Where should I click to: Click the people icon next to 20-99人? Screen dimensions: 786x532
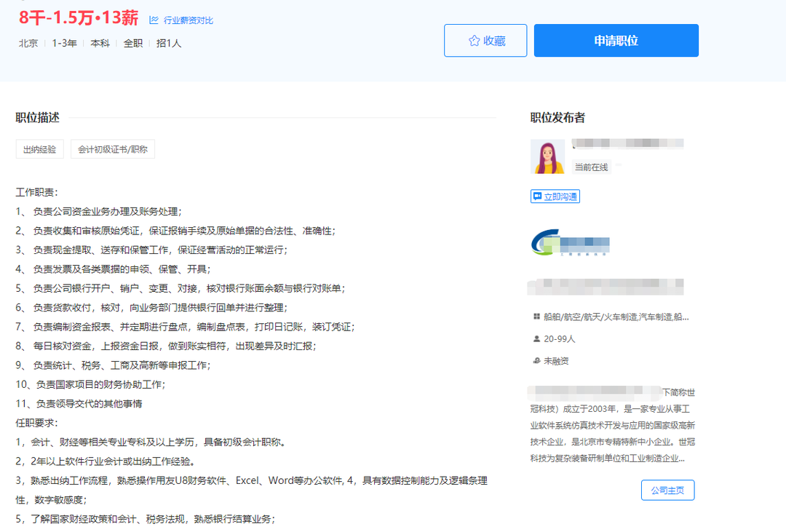(537, 339)
